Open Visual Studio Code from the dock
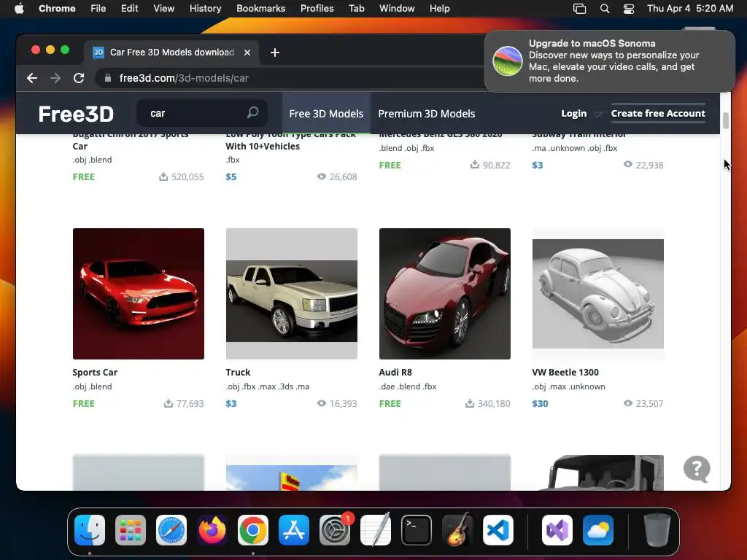Viewport: 747px width, 560px height. pos(498,530)
